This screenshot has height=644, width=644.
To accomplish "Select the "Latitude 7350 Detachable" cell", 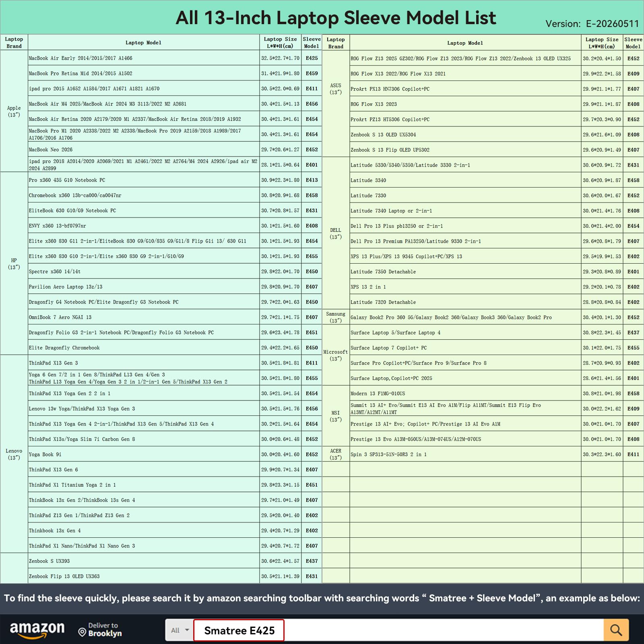I will tap(465, 272).
